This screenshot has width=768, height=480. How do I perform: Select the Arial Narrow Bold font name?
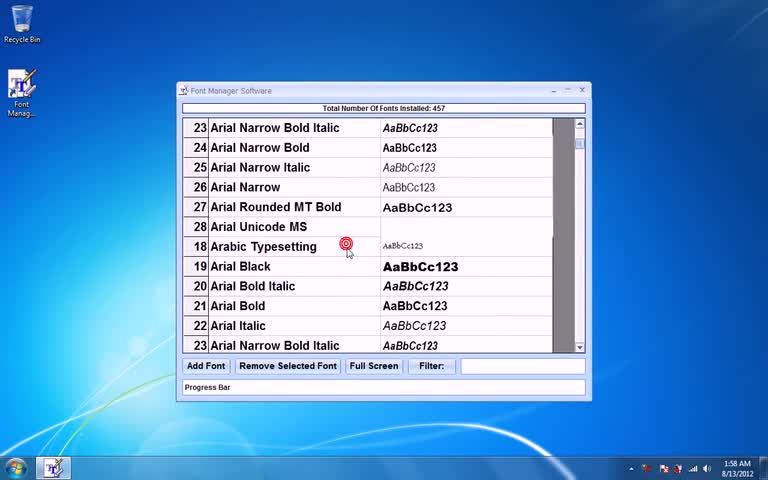260,147
